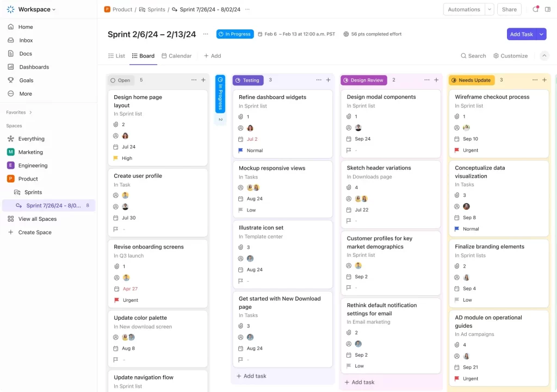
Task: Switch to the List view tab
Action: click(x=116, y=56)
